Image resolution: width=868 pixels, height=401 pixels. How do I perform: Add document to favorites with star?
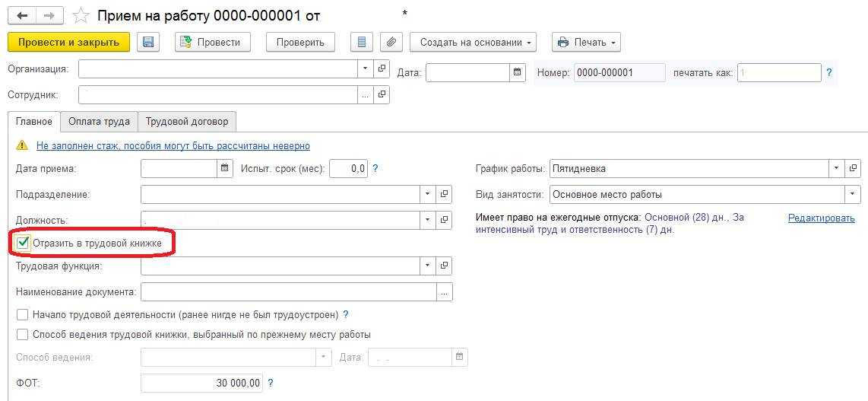point(79,16)
